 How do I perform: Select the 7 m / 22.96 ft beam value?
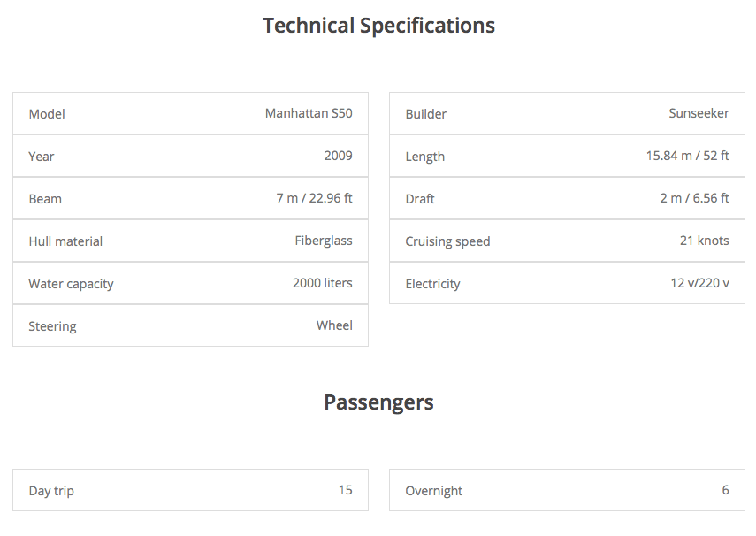pos(314,198)
